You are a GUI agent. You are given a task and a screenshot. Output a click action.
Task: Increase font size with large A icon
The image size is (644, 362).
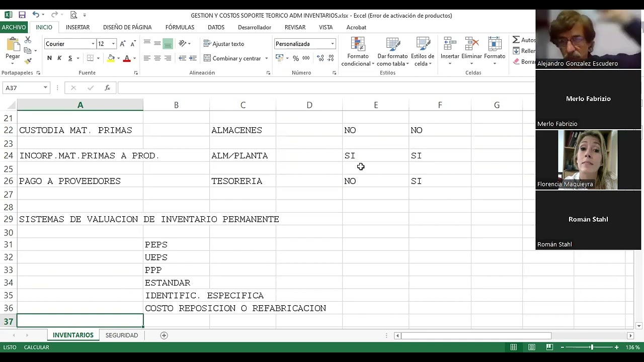[x=122, y=44]
